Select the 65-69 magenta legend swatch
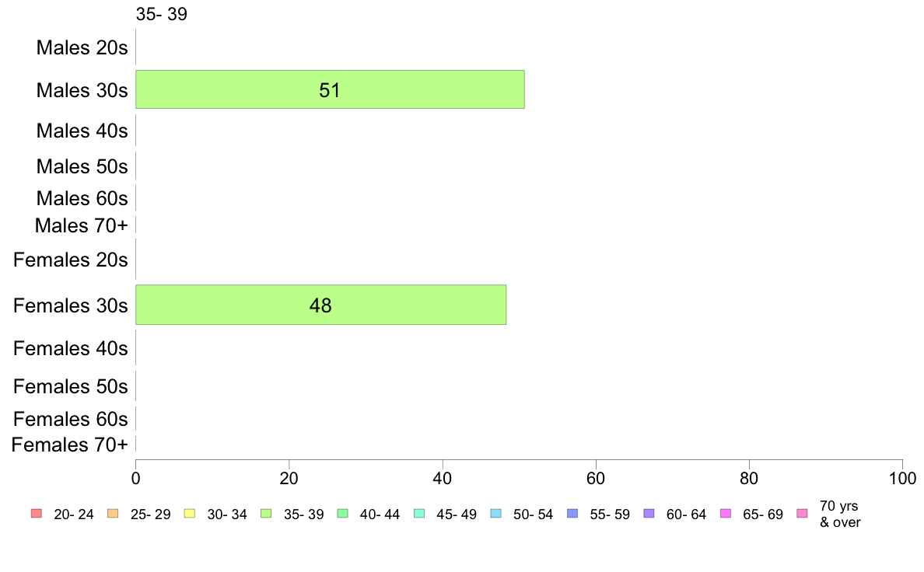 (726, 513)
